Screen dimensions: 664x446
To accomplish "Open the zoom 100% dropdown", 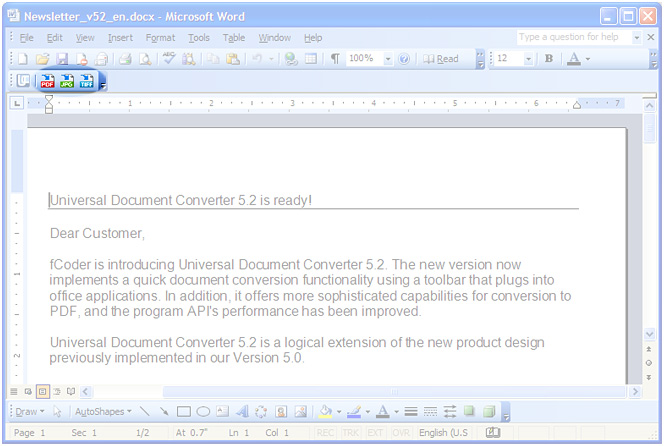I will click(x=387, y=59).
